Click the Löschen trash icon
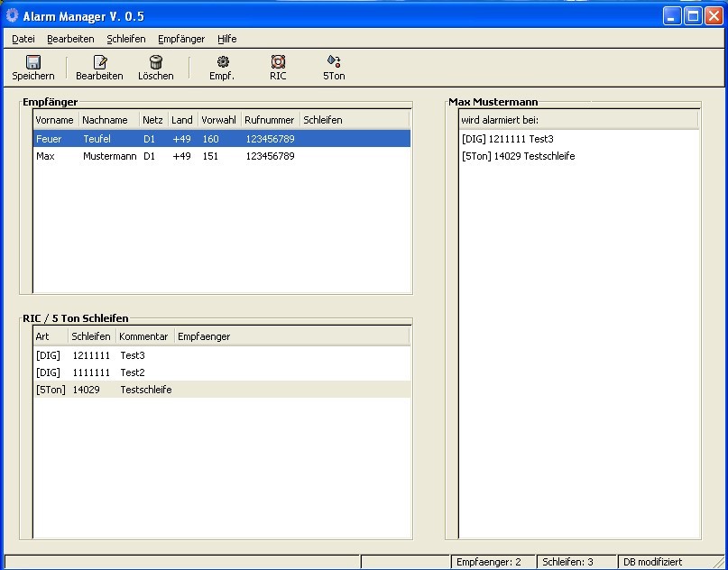This screenshot has width=728, height=570. pos(156,62)
